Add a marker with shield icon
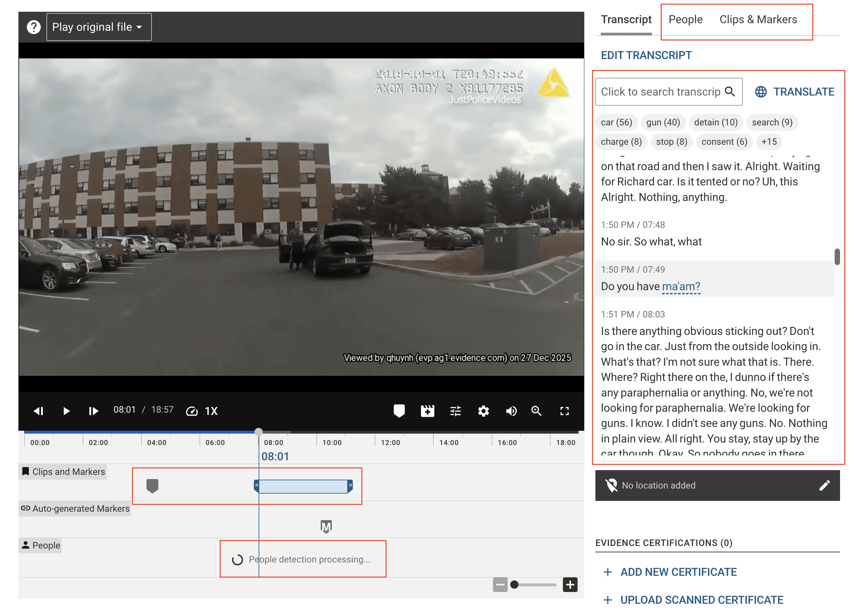Image resolution: width=868 pixels, height=612 pixels. click(x=399, y=411)
